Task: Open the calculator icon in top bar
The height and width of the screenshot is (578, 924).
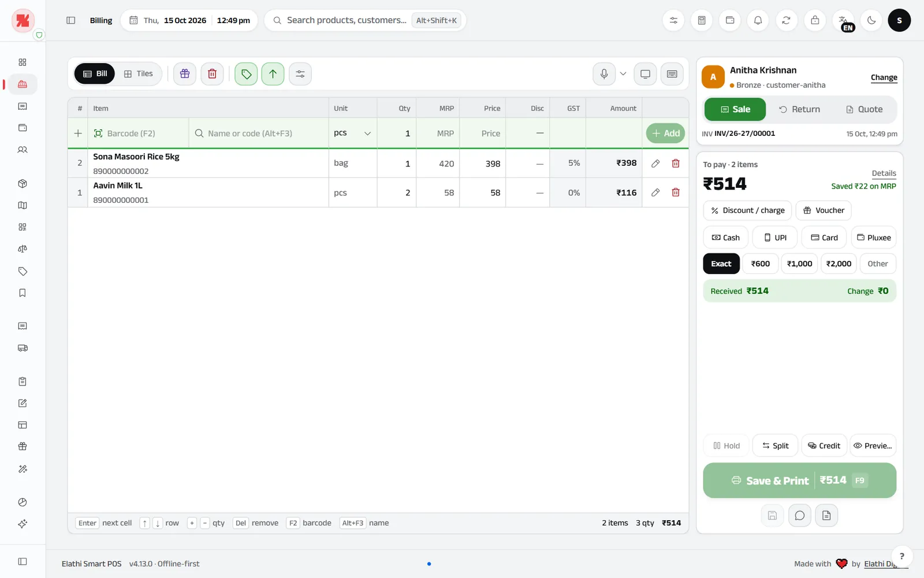Action: pos(702,20)
